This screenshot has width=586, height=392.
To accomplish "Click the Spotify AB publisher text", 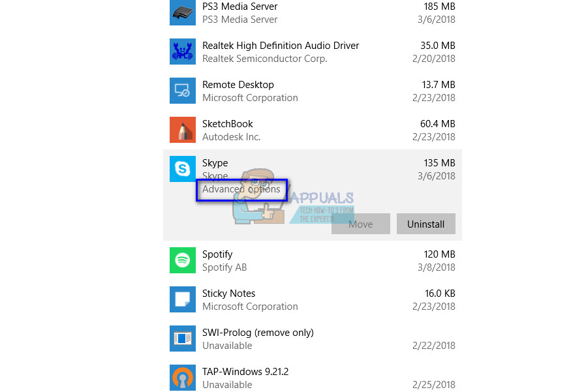I will click(224, 267).
